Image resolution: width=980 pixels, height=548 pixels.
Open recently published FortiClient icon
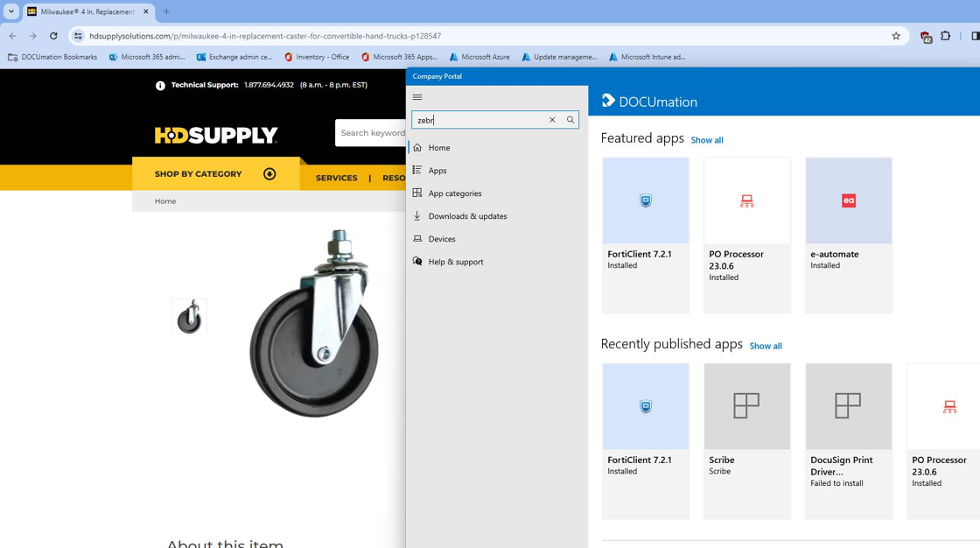pyautogui.click(x=646, y=406)
